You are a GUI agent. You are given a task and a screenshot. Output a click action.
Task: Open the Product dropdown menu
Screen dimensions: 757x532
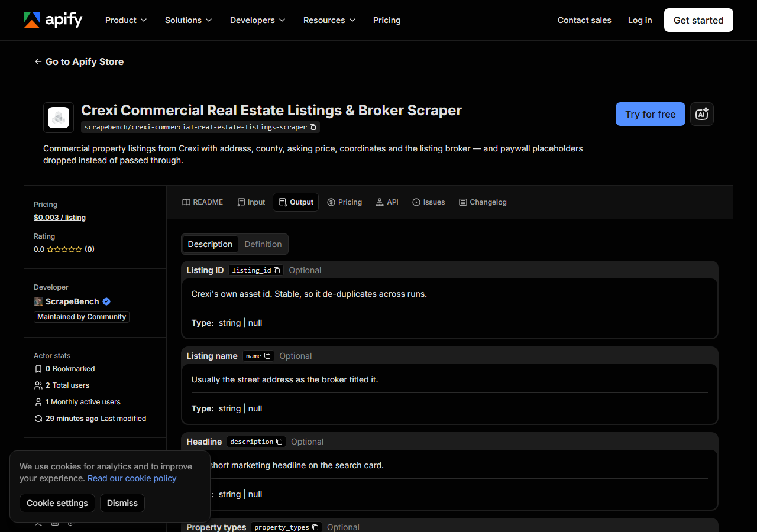(126, 20)
